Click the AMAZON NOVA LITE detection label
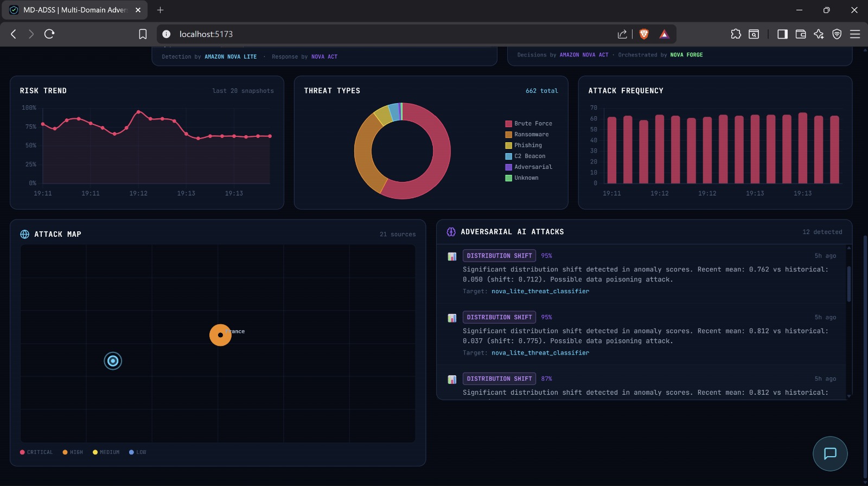 coord(231,57)
